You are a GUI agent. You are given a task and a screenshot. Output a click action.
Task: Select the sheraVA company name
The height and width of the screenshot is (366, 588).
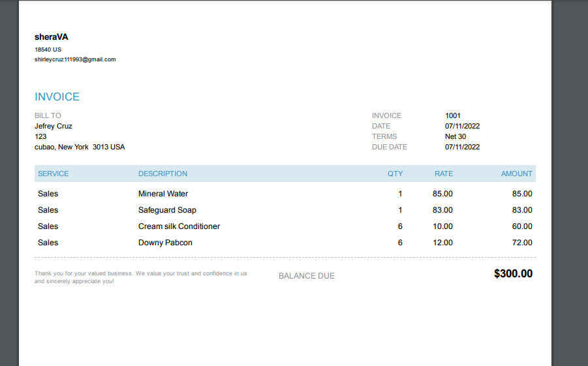coord(52,37)
